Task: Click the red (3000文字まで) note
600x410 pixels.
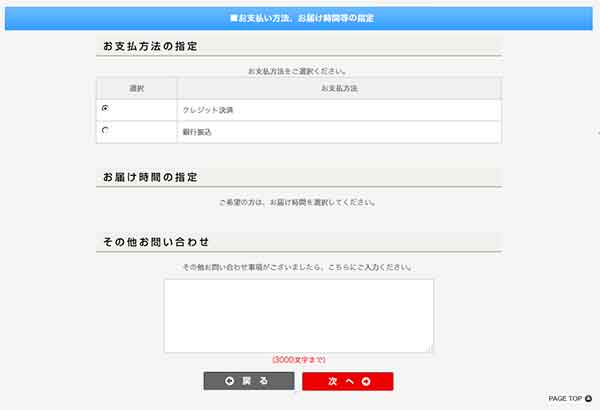Action: point(298,360)
